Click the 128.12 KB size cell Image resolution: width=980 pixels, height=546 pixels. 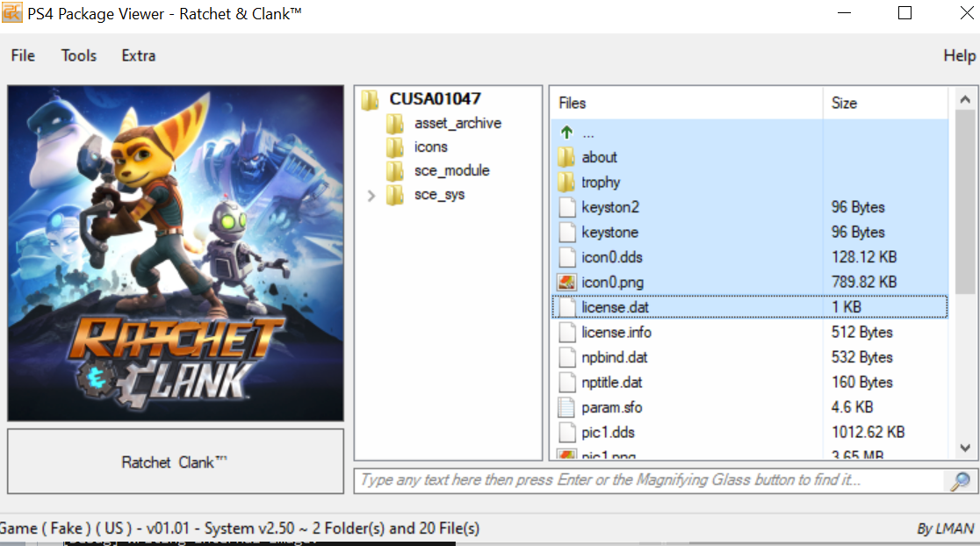(x=864, y=256)
